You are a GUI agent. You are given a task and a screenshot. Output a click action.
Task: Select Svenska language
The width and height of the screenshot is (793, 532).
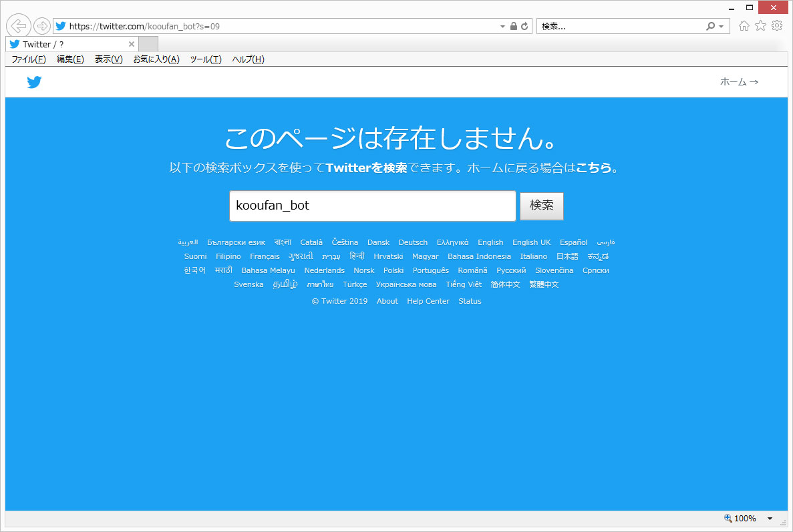tap(249, 284)
